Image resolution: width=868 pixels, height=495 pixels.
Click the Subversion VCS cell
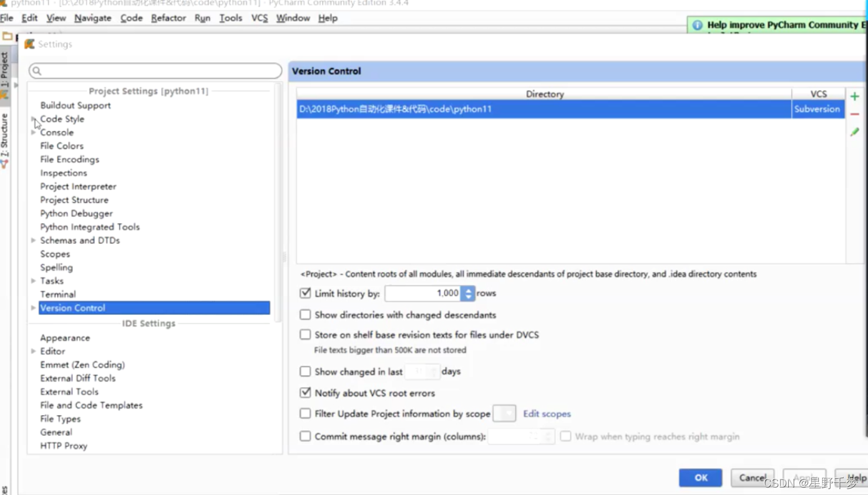pyautogui.click(x=817, y=109)
